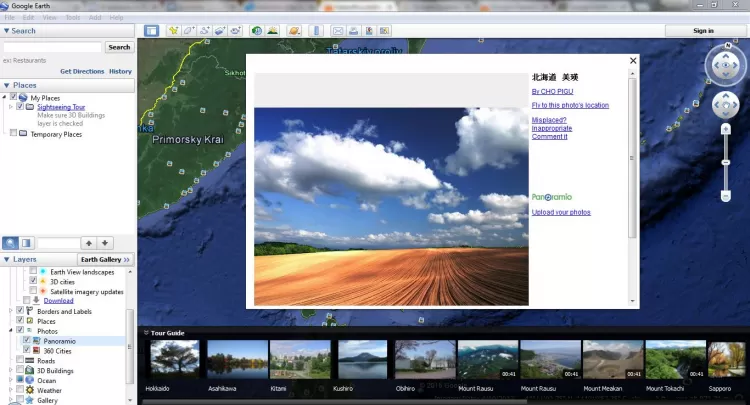Select the Add Polygon tool

[189, 31]
